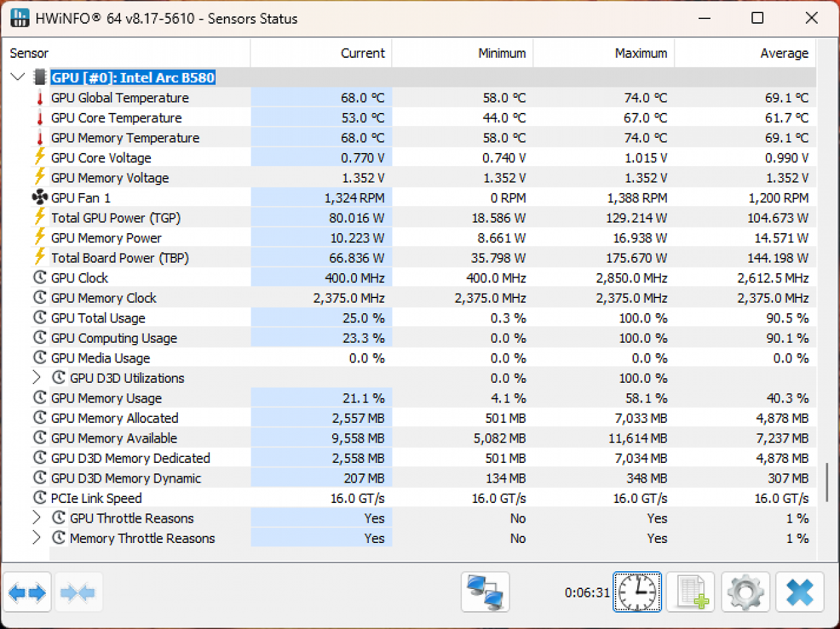
Task: Click maximum value 2,850.0 MHz
Action: tap(631, 278)
